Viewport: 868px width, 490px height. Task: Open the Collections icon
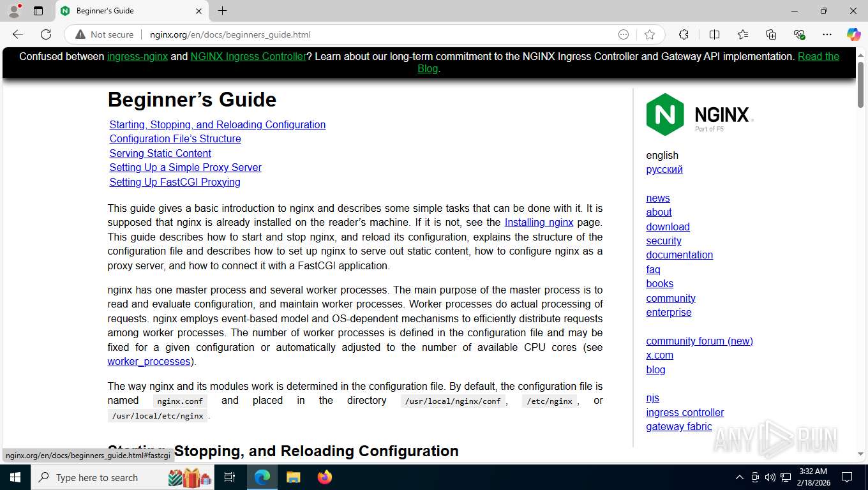click(771, 34)
